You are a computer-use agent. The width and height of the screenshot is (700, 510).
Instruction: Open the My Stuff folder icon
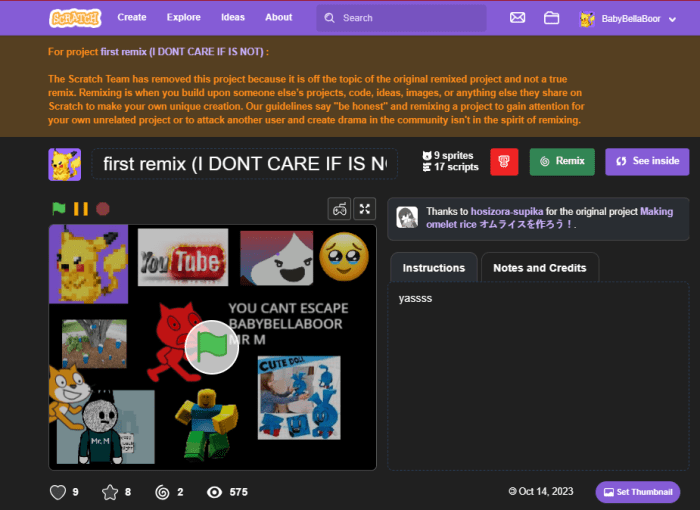coord(551,18)
